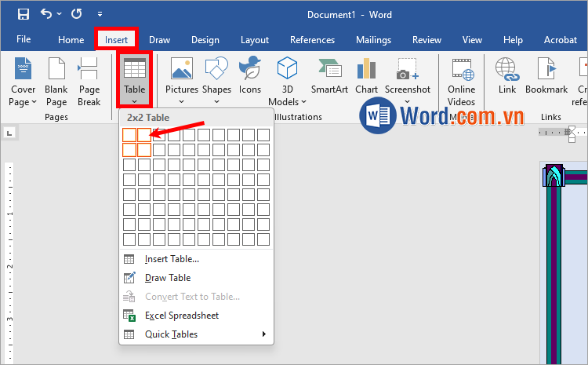Screen dimensions: 588x365
Task: Choose Insert Table... menu item
Action: point(197,259)
